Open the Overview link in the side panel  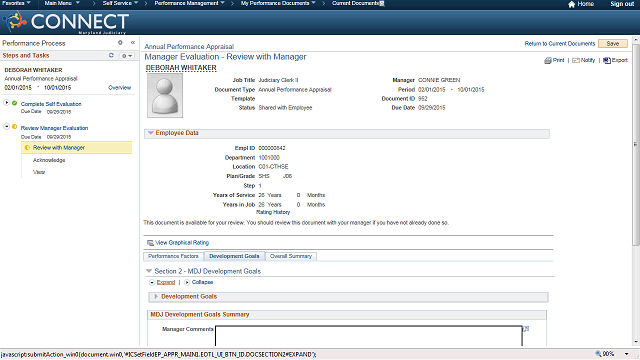pyautogui.click(x=120, y=88)
